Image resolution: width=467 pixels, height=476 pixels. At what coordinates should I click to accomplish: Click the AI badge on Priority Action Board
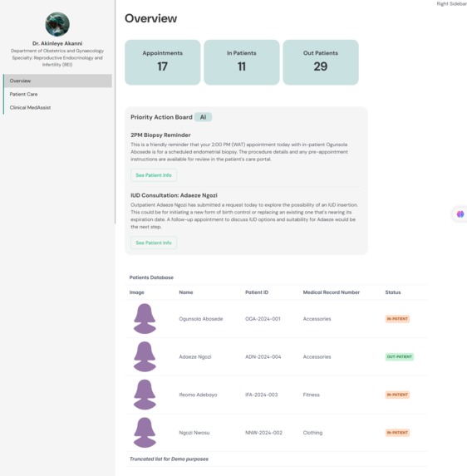pos(203,117)
